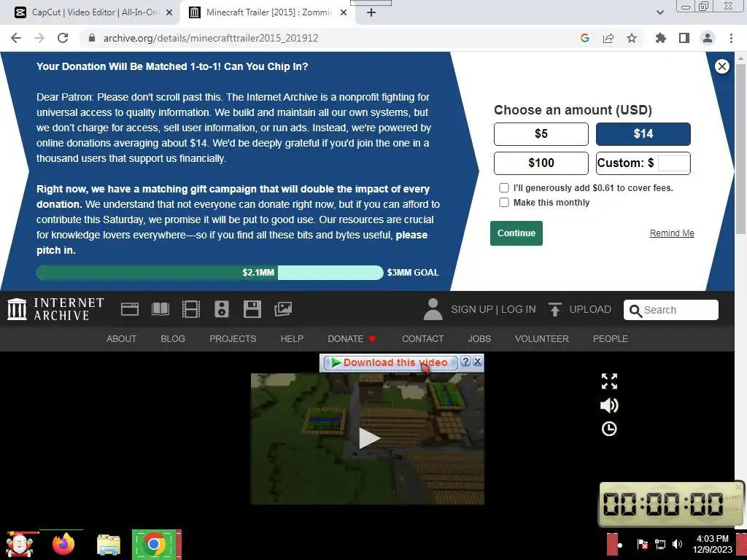Click the search magnifier icon
Image resolution: width=747 pixels, height=560 pixels.
coord(635,311)
